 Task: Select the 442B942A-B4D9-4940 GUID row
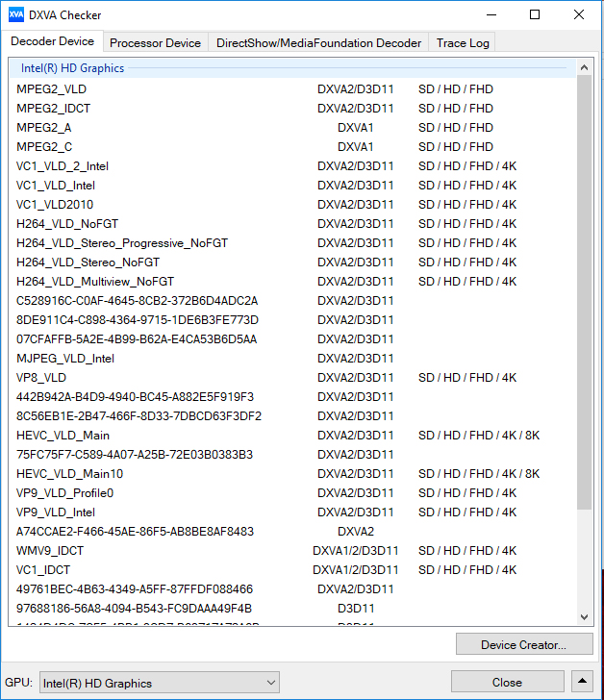tap(292, 396)
